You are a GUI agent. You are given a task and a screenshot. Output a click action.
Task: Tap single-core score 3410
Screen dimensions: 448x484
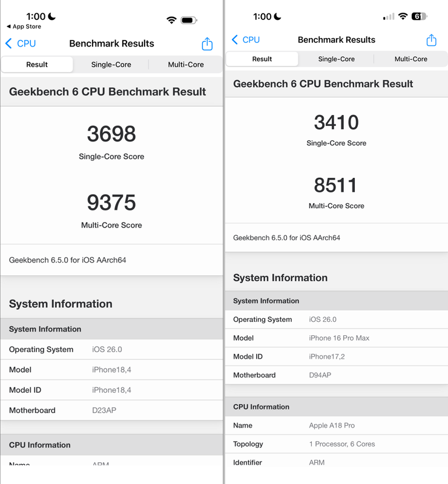(x=337, y=122)
